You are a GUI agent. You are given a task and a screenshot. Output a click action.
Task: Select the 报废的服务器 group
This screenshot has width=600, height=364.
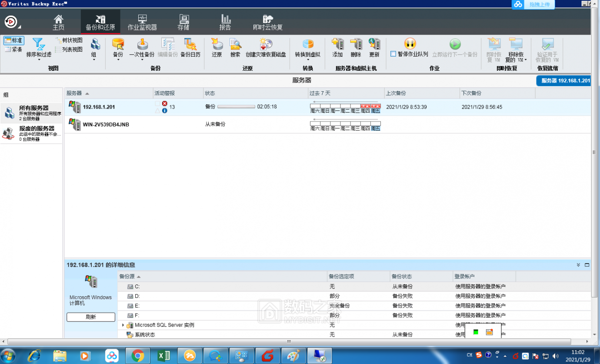coord(31,134)
